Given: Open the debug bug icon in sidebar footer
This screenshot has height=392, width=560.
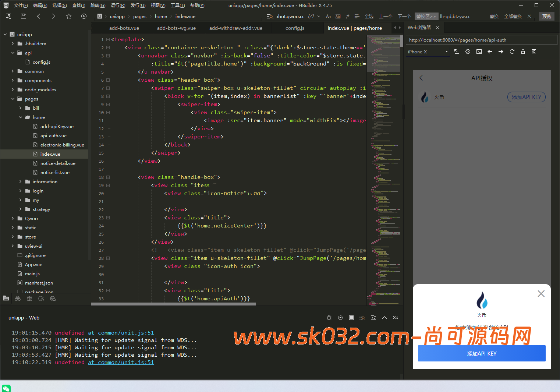Looking at the screenshot, I should [x=29, y=299].
